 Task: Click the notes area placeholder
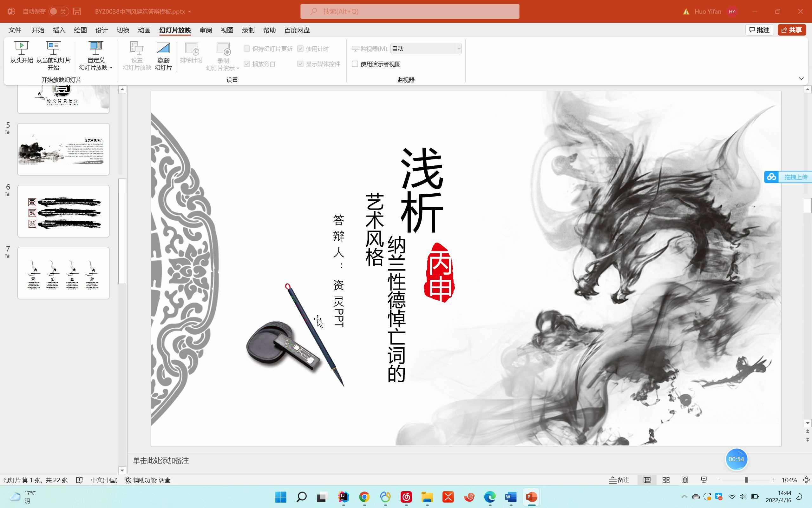pyautogui.click(x=161, y=460)
